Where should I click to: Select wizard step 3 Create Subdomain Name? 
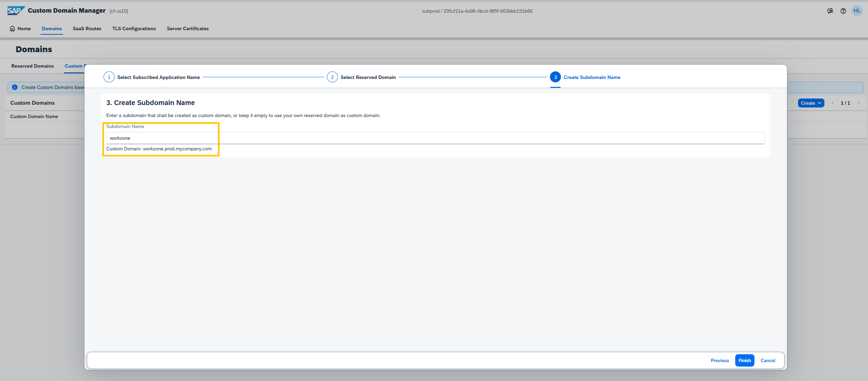click(585, 77)
